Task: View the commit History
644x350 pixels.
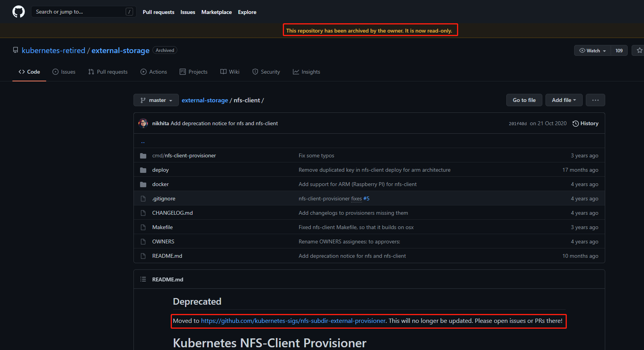Action: click(585, 123)
